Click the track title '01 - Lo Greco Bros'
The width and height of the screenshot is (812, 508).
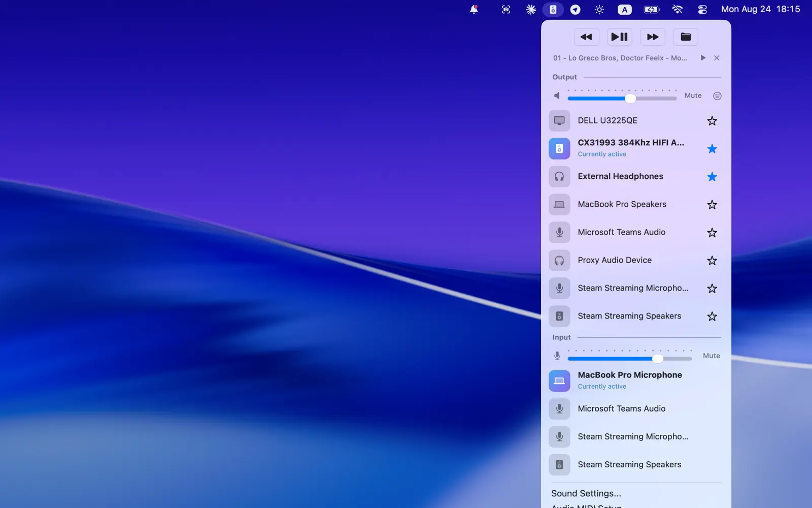pos(620,58)
